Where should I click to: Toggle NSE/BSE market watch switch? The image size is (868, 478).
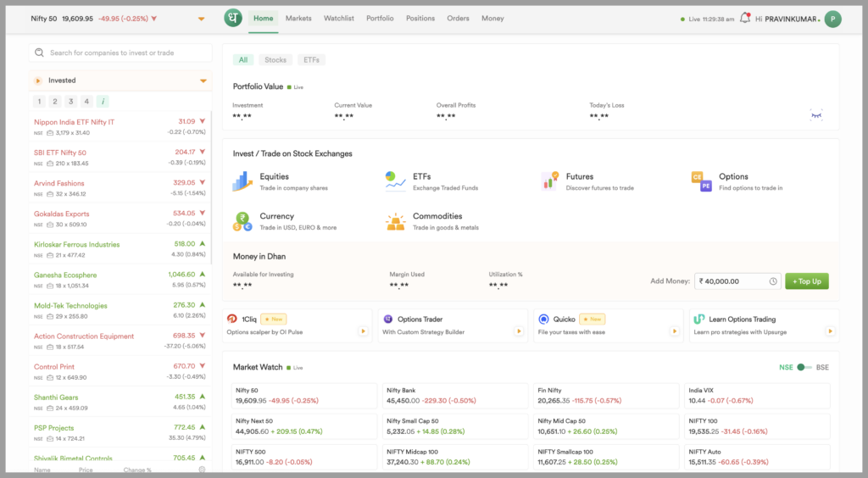pos(804,367)
